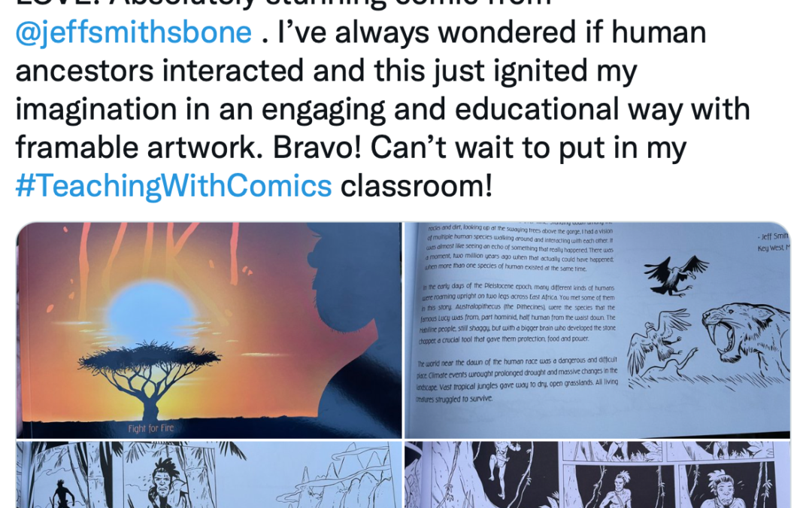Click the word 'classroom!' in the tweet
The height and width of the screenshot is (508, 812).
click(x=416, y=186)
